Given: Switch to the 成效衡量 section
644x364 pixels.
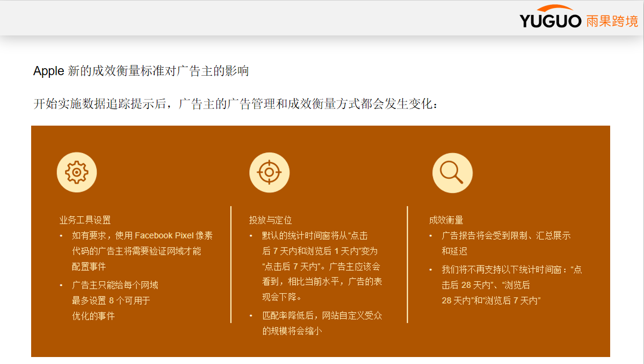Looking at the screenshot, I should [447, 219].
